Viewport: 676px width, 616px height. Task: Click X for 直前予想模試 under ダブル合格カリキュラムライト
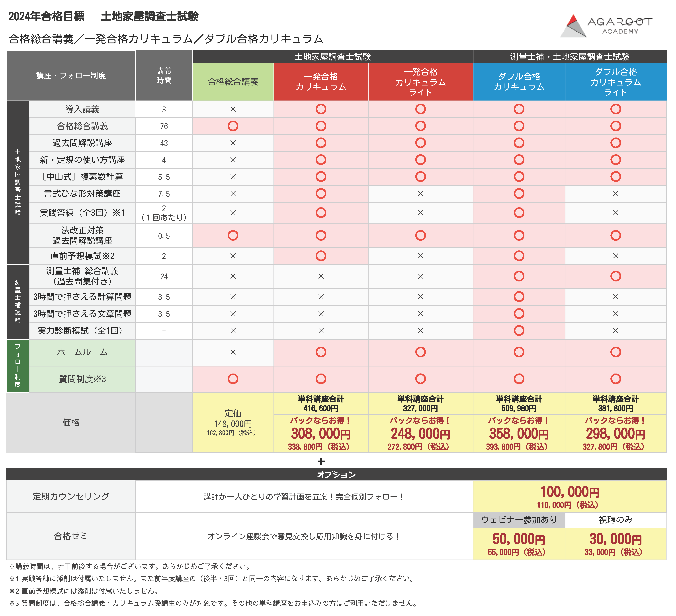pos(615,256)
